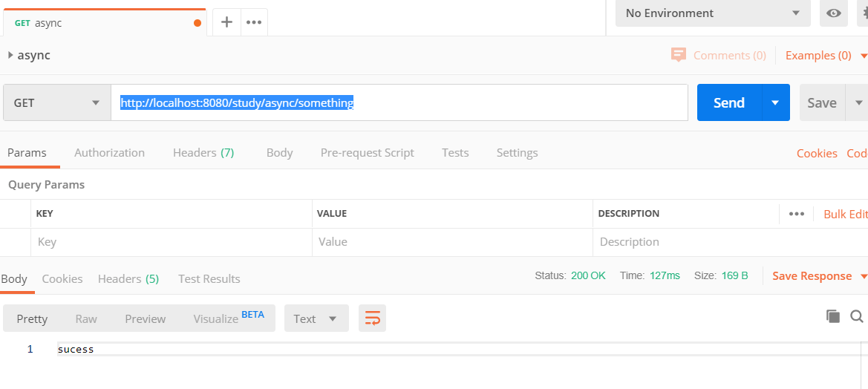Open the Cookies link
Screen dimensions: 868x389
817,153
